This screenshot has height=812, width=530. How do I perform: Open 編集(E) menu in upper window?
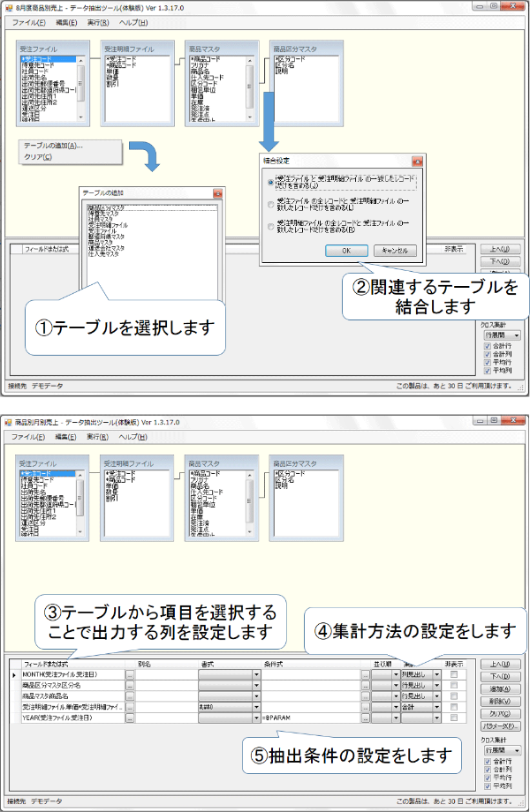point(66,22)
